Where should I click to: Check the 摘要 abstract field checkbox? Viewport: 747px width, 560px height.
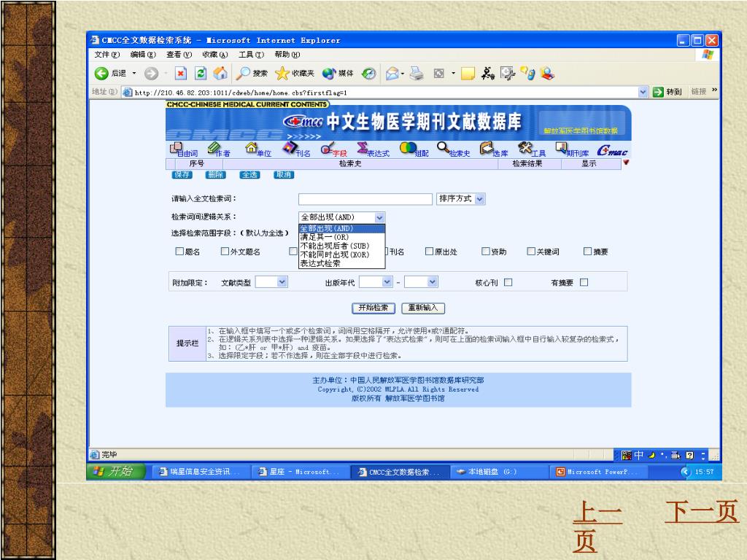pyautogui.click(x=588, y=251)
